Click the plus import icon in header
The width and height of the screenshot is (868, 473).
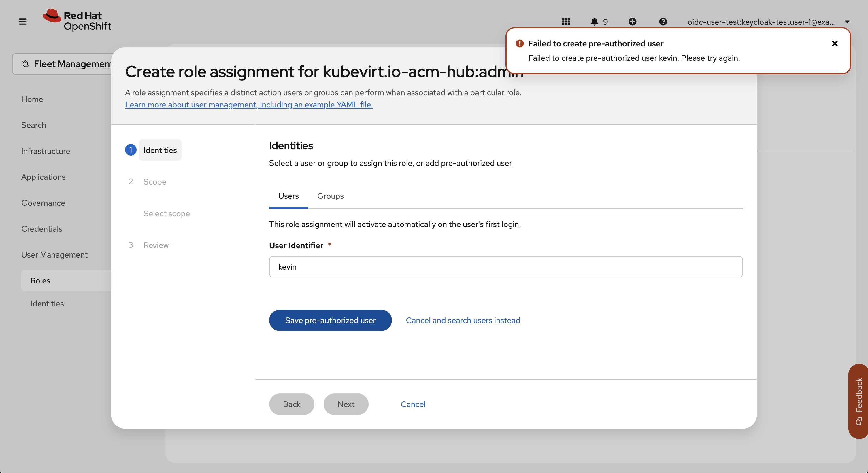click(632, 22)
